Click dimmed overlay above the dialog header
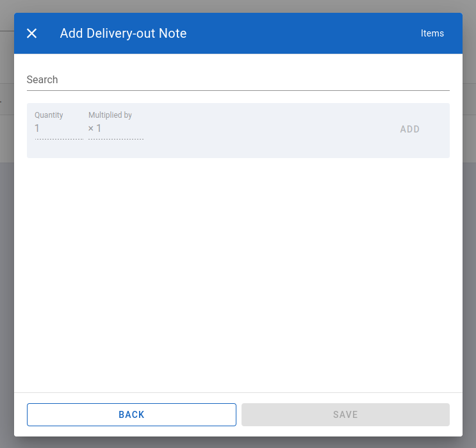The width and height of the screenshot is (476, 448). tap(238, 6)
